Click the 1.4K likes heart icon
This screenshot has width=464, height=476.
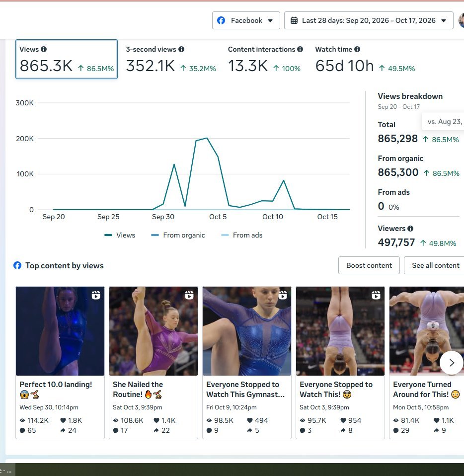(156, 420)
